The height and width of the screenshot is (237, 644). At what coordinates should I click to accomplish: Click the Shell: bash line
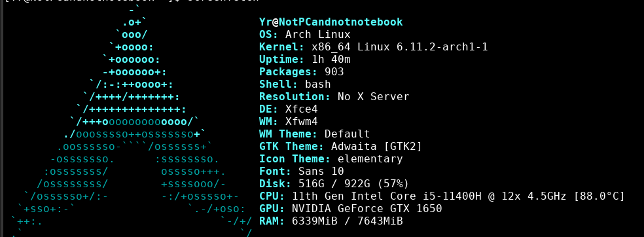pos(295,84)
